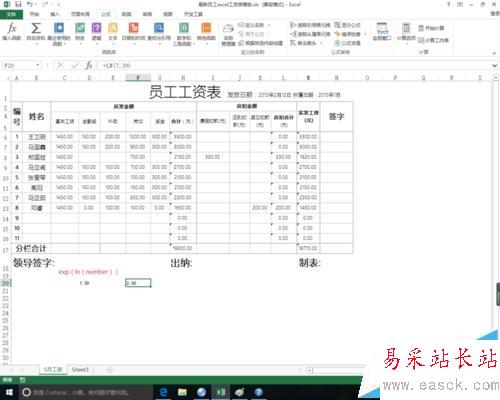
Task: Click the title cell '员工工资表'
Action: coord(185,92)
